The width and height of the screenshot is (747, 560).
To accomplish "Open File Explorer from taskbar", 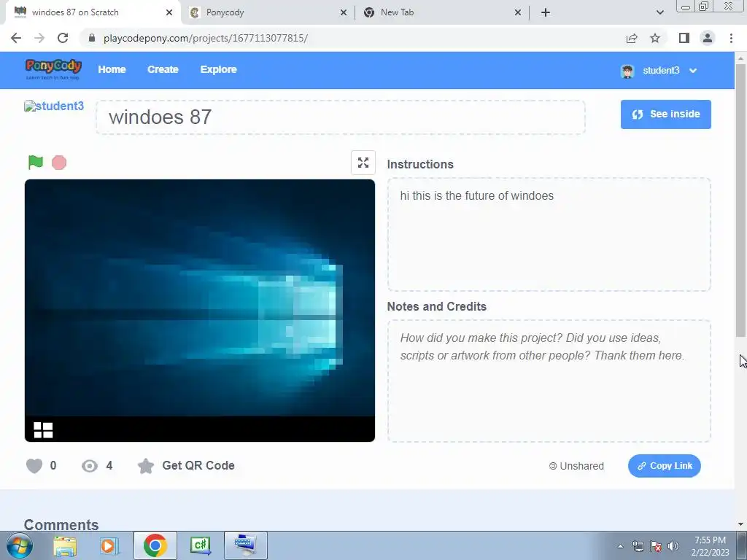I will (65, 545).
